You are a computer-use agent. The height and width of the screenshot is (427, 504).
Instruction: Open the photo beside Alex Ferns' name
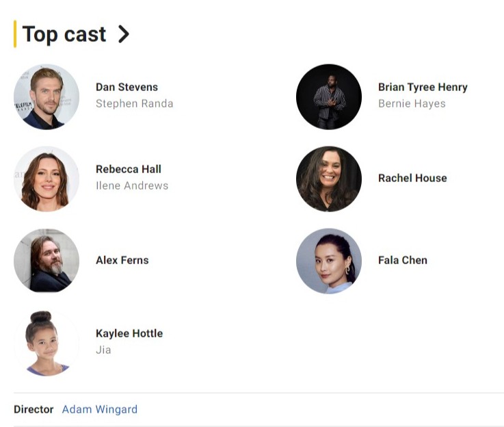pos(47,261)
